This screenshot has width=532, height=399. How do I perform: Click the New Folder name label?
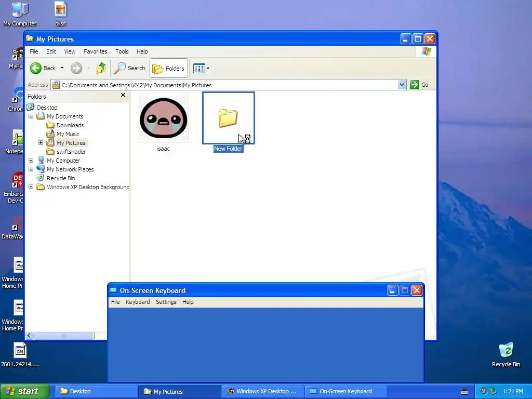pyautogui.click(x=228, y=149)
